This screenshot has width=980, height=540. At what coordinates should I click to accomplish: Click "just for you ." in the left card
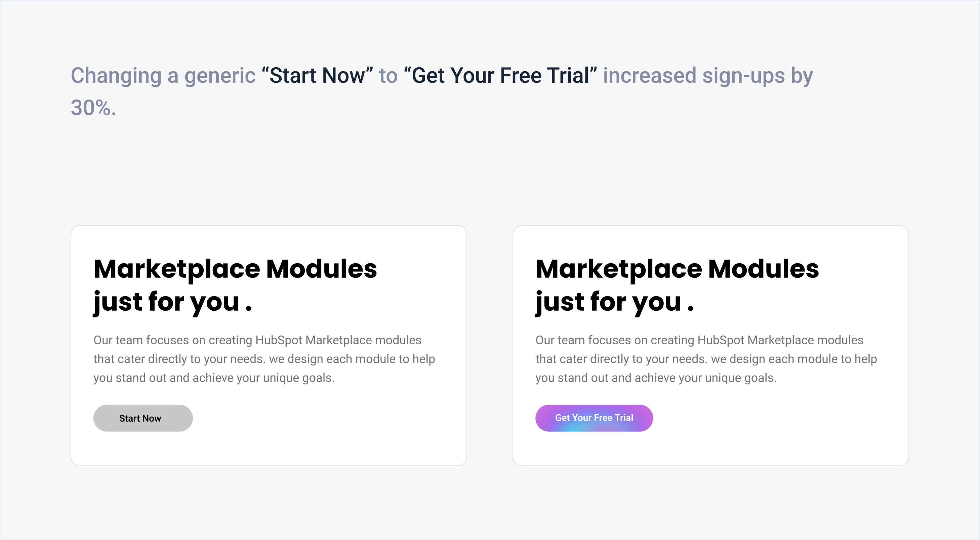pyautogui.click(x=173, y=302)
